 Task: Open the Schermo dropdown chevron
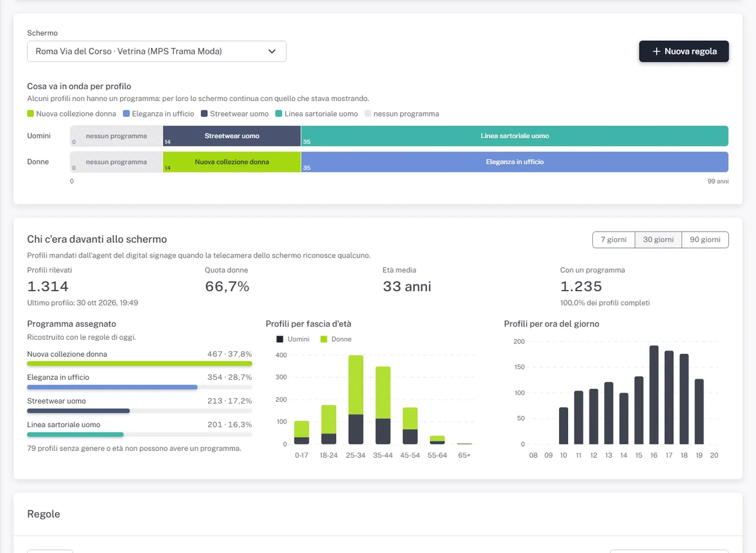[272, 51]
